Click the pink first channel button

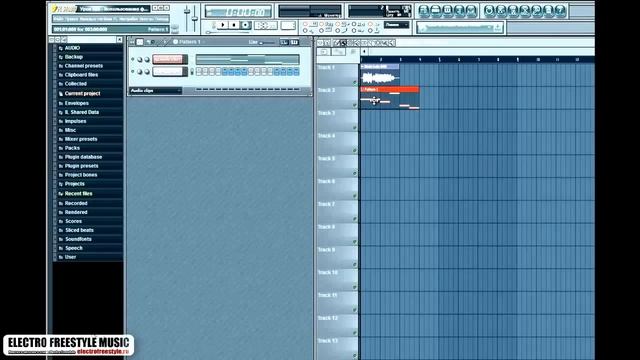pos(168,59)
